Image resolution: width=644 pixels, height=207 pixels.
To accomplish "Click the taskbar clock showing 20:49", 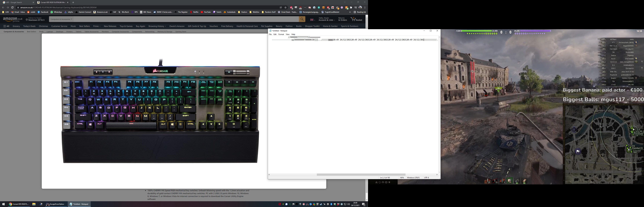I will click(355, 204).
